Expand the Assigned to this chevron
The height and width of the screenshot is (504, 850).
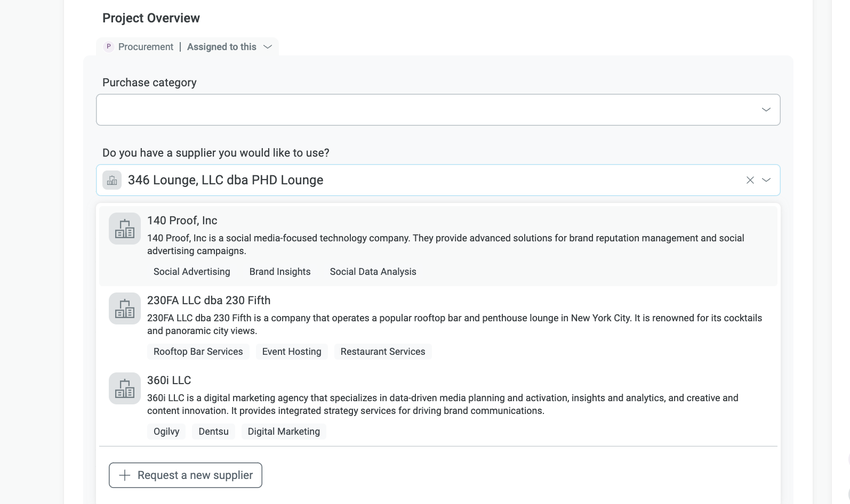[268, 47]
